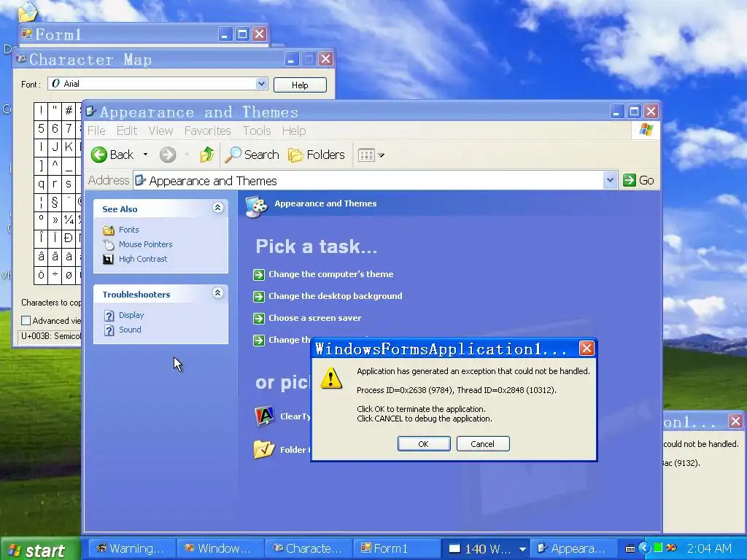
Task: Click arrow icon beside Change the desktop background
Action: (x=259, y=297)
